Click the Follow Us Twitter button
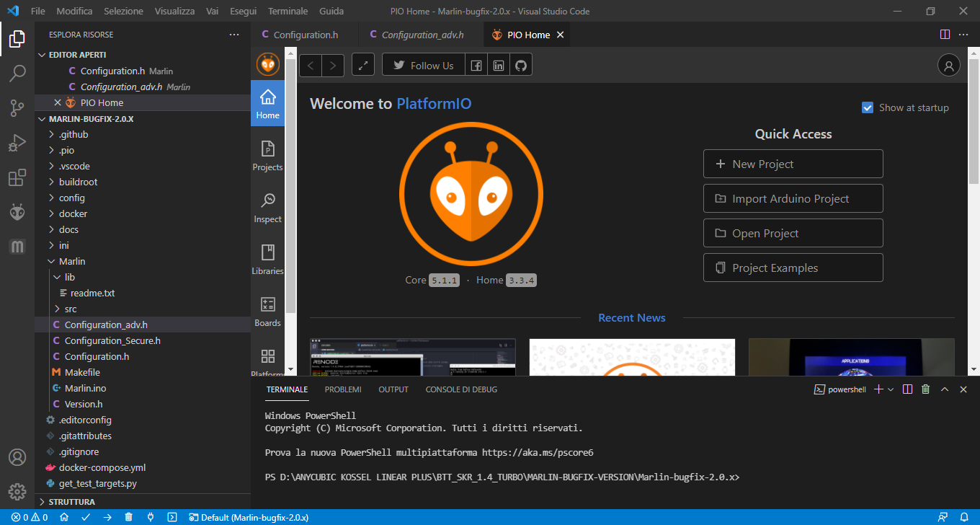 point(424,65)
